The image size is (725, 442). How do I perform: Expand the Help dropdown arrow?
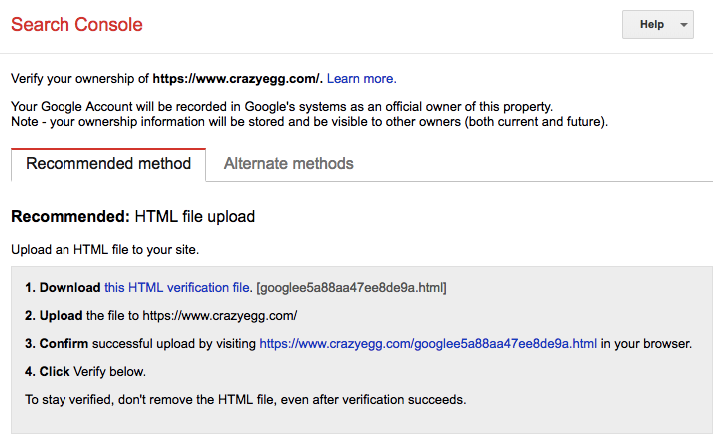683,25
